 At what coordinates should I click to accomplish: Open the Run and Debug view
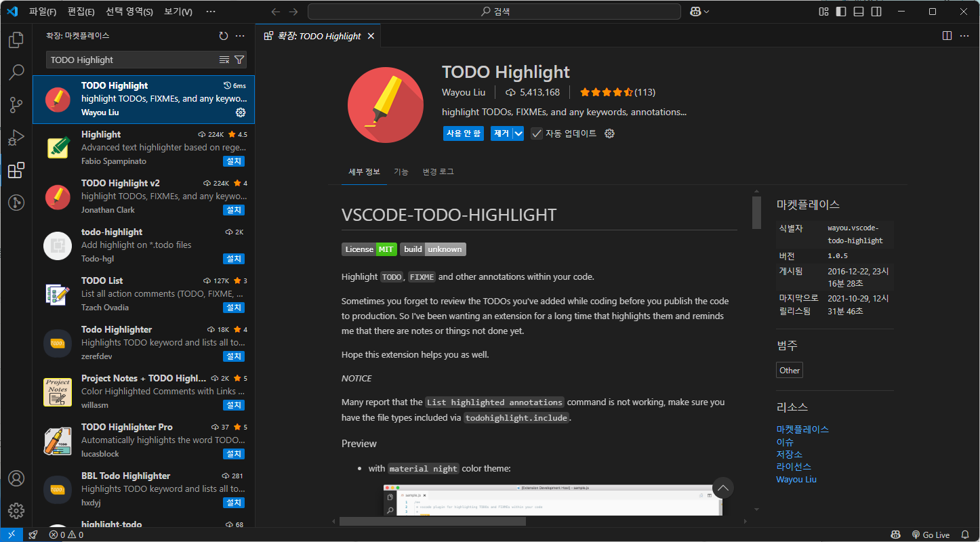coord(16,137)
